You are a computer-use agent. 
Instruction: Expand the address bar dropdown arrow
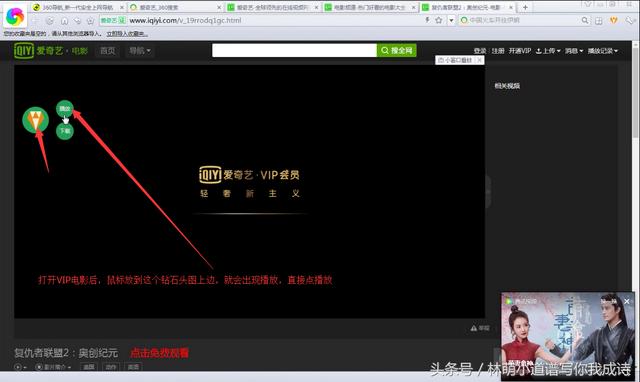point(451,20)
